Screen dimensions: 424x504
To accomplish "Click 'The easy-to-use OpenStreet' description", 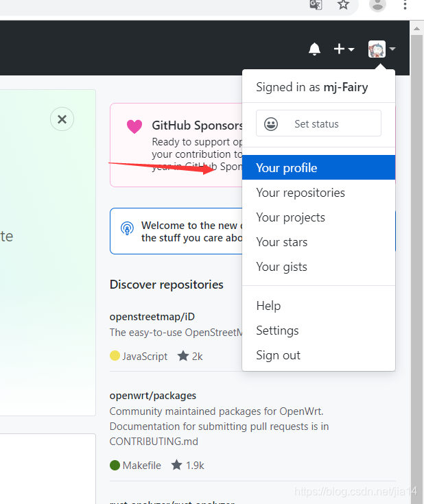I will [x=176, y=333].
